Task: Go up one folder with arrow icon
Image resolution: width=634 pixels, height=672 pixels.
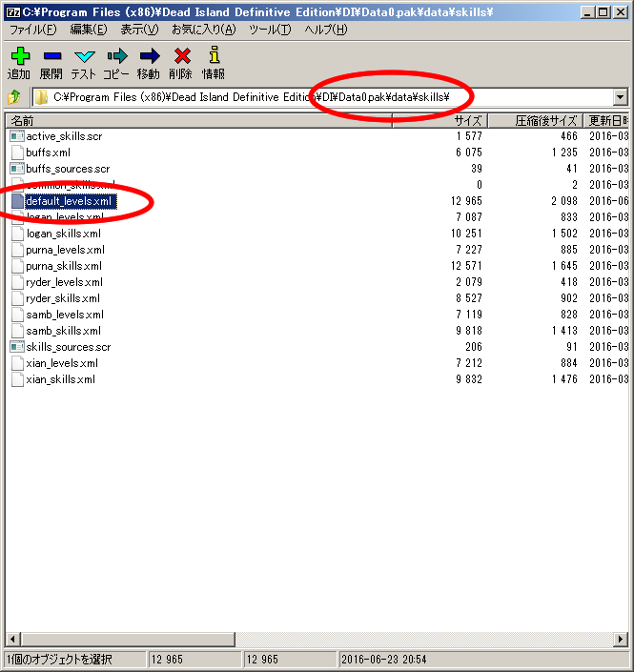Action: click(14, 97)
